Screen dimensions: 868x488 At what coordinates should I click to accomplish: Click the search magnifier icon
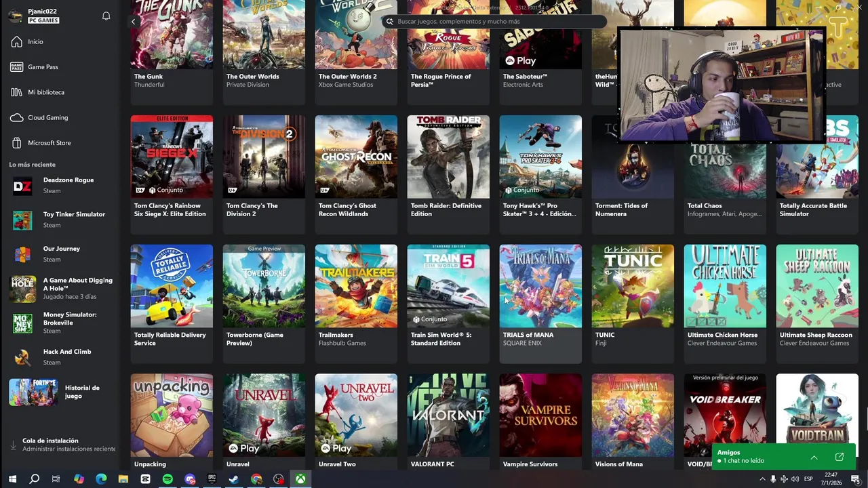point(389,21)
